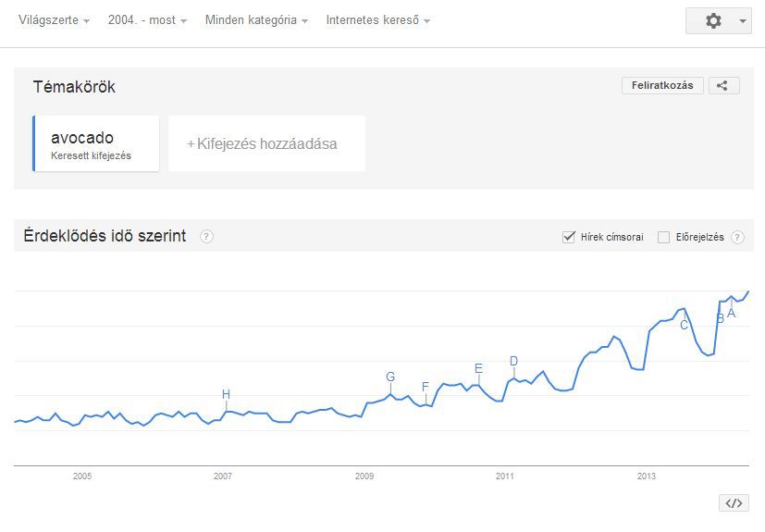Click help icon next to Előrejelzés
The width and height of the screenshot is (765, 532).
pos(737,238)
